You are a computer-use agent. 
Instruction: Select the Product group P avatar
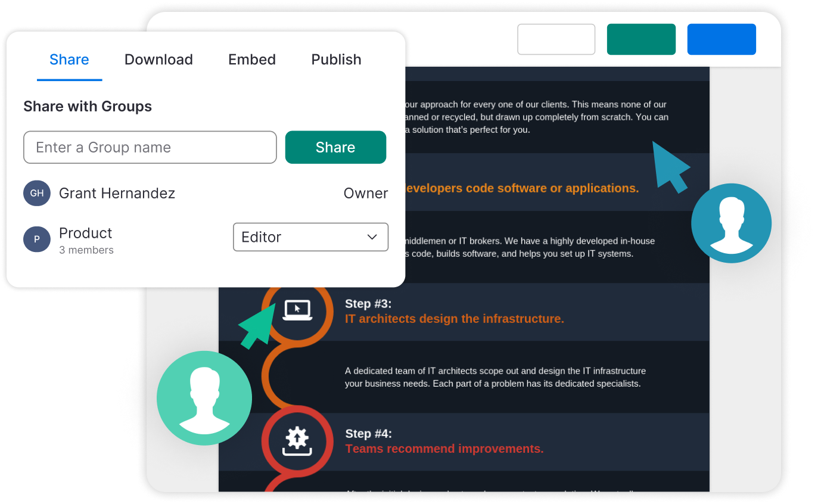(36, 239)
